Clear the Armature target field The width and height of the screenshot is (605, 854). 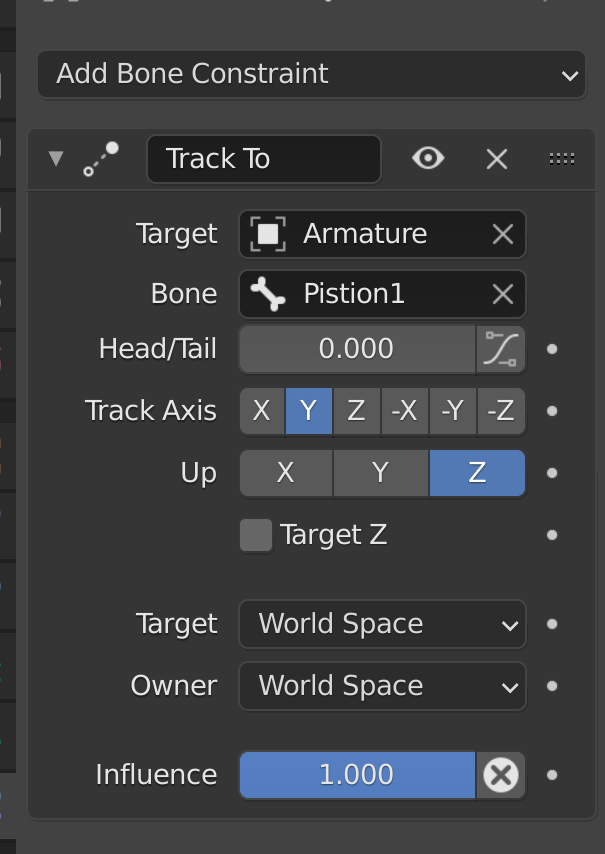point(502,234)
